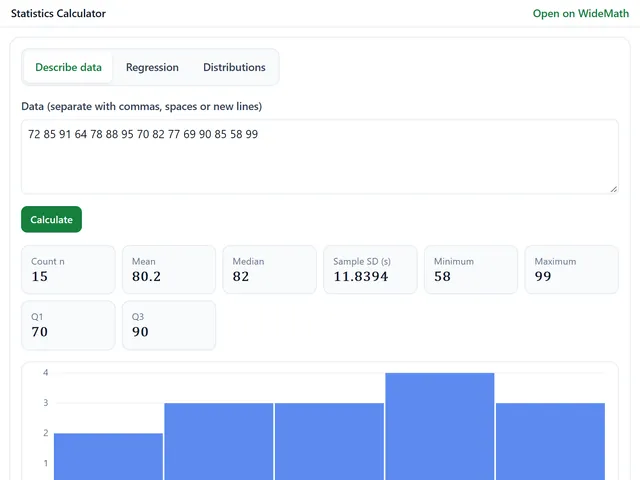The height and width of the screenshot is (480, 640).
Task: Select the Statistics Calculator title
Action: (x=58, y=13)
